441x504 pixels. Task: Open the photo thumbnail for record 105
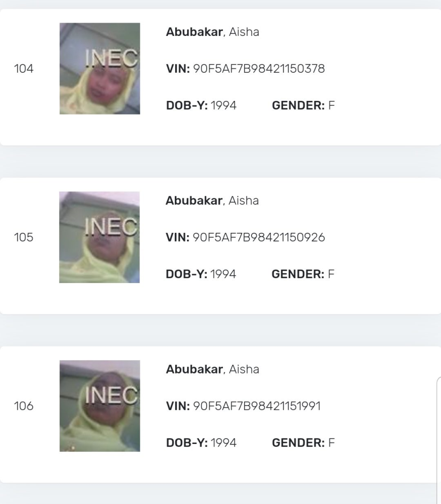[x=99, y=237]
